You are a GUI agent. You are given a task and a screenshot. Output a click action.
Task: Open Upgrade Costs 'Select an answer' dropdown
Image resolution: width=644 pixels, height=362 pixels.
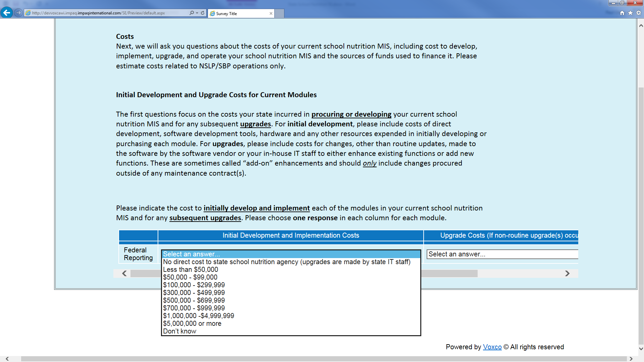(502, 254)
